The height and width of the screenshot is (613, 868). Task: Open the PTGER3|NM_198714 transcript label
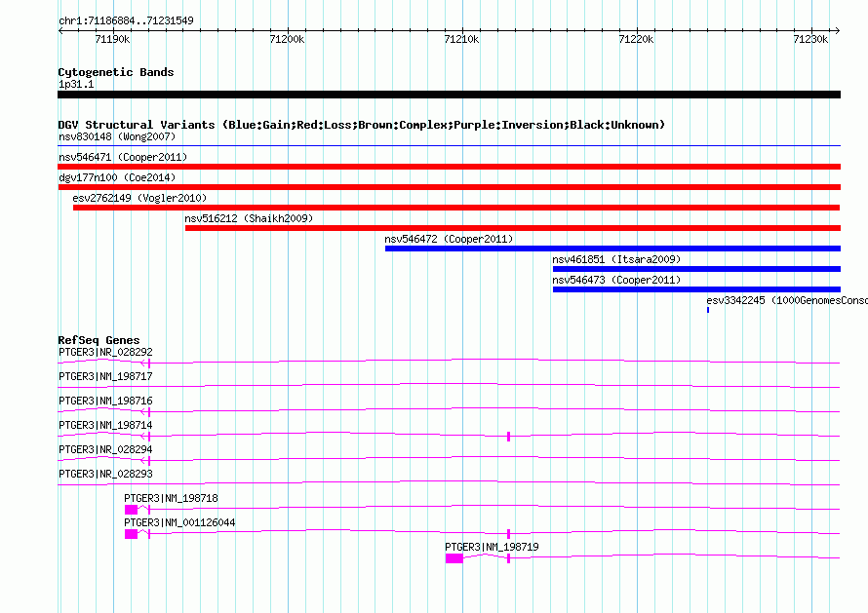[105, 425]
